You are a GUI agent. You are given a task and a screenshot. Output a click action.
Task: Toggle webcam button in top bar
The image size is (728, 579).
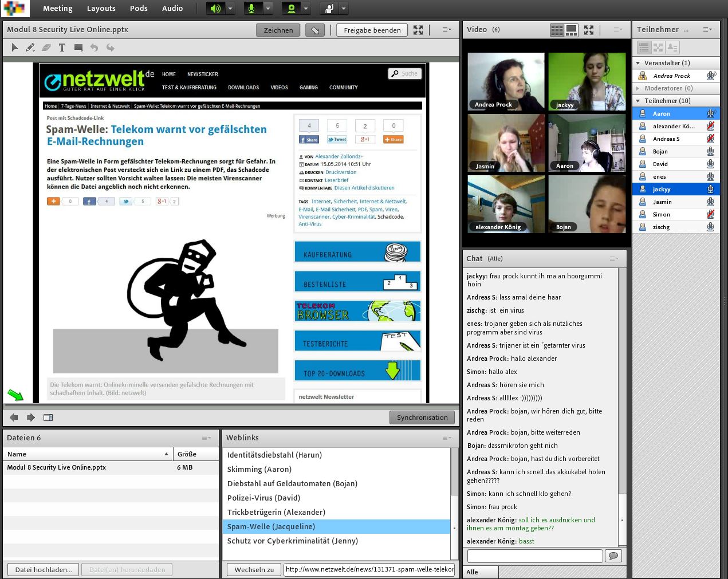(292, 9)
